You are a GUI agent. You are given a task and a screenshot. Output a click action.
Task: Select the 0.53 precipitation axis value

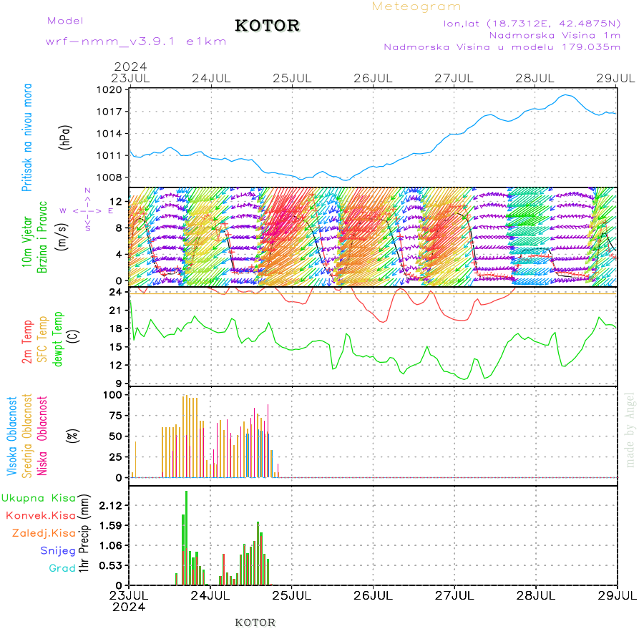coord(111,566)
